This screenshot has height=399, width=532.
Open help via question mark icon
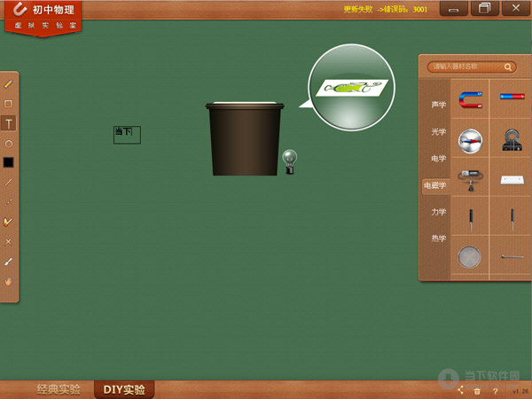pyautogui.click(x=495, y=390)
